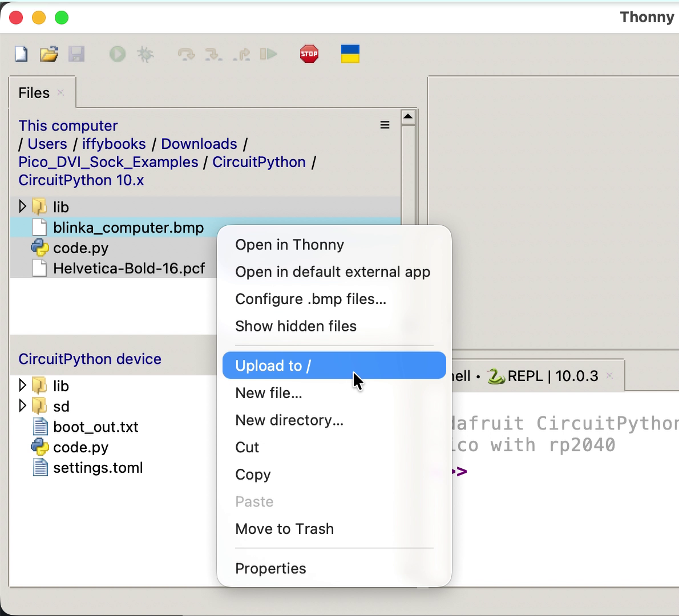Expand the device lib folder
This screenshot has height=616, width=679.
tap(23, 386)
